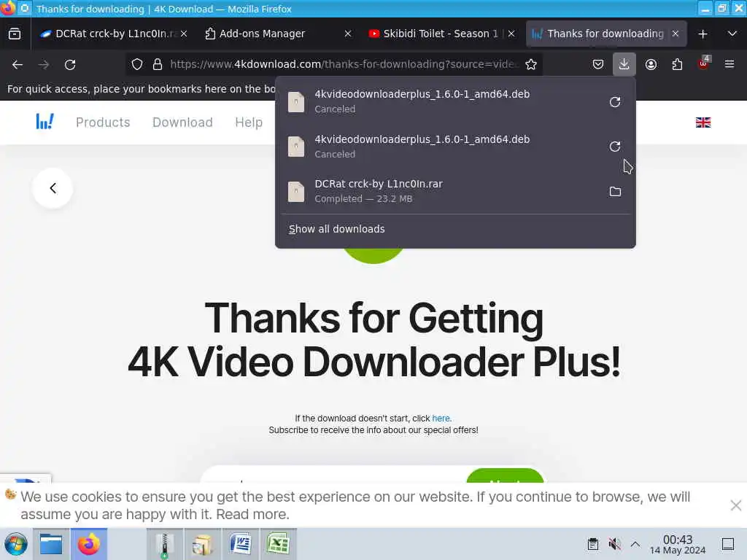
Task: Click the round back arrow button
Action: pyautogui.click(x=53, y=188)
